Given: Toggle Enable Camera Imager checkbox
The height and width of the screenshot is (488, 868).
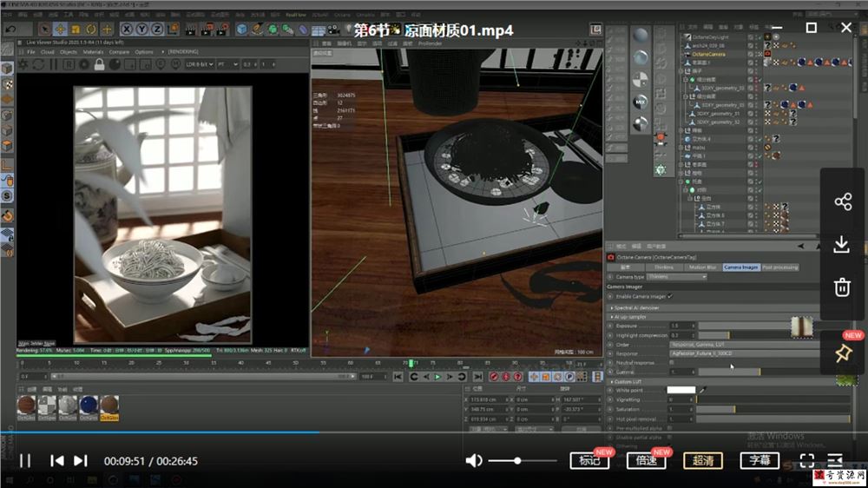Looking at the screenshot, I should (x=670, y=296).
